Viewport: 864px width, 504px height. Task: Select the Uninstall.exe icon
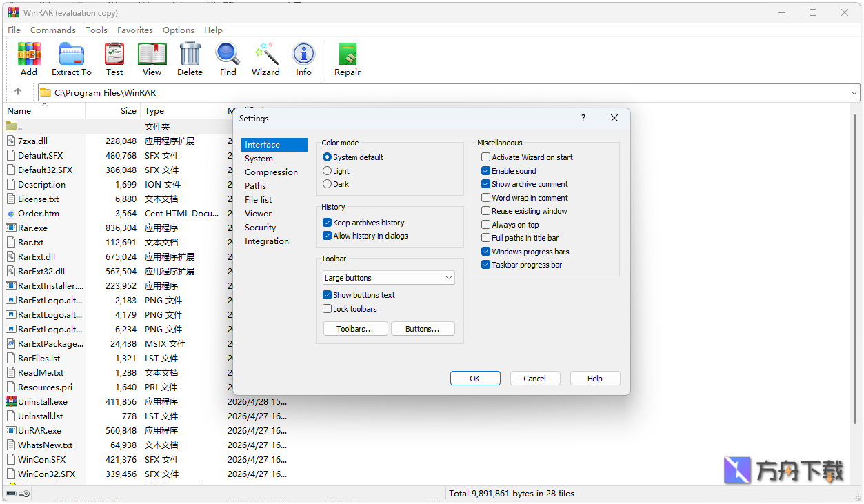(11, 401)
